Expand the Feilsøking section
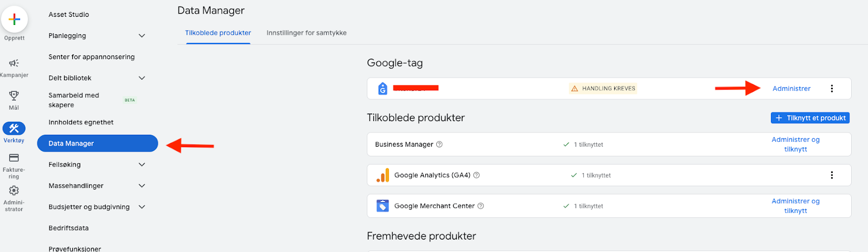This screenshot has width=868, height=252. pyautogui.click(x=142, y=165)
